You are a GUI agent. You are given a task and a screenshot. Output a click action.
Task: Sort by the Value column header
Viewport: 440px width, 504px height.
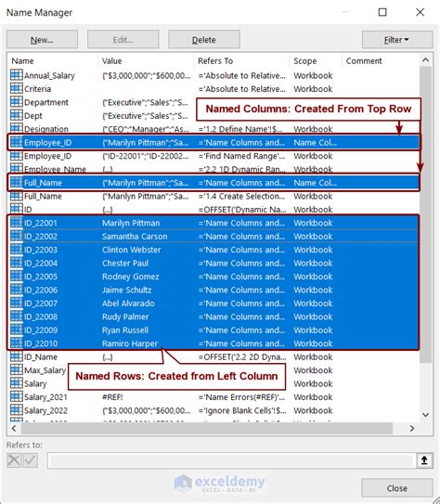[x=111, y=60]
